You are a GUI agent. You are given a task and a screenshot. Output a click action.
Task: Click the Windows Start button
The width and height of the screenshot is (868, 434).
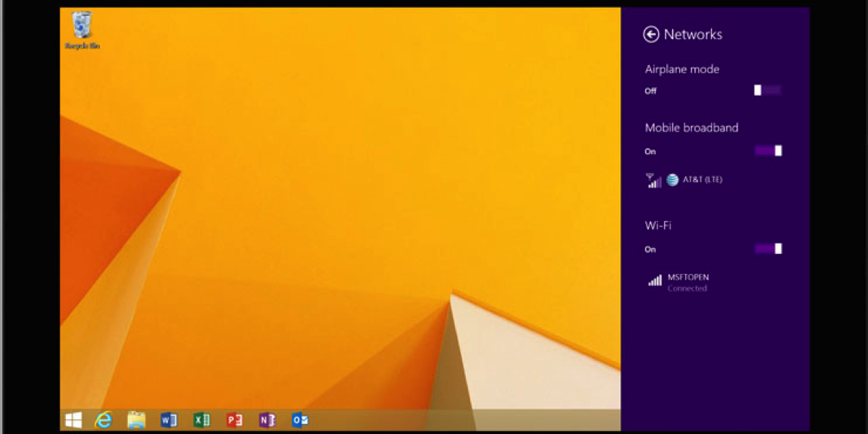(73, 420)
